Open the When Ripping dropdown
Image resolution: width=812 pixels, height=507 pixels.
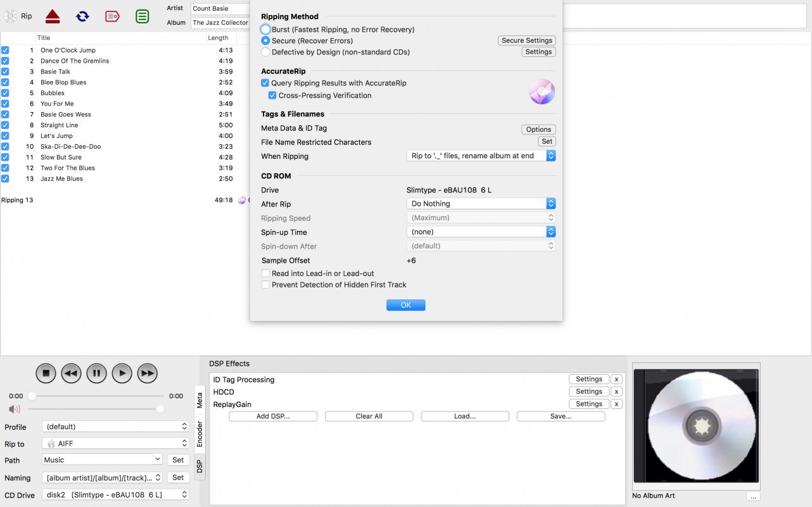[481, 156]
